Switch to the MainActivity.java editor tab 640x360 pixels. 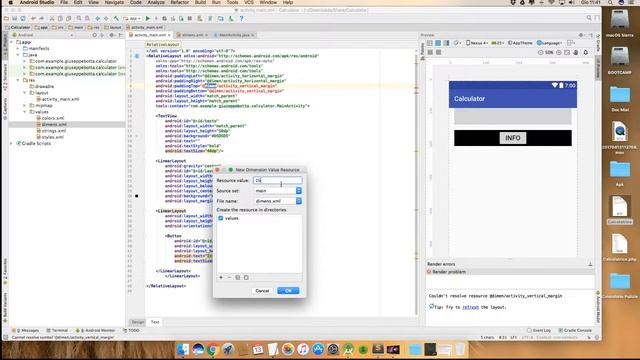(x=234, y=35)
